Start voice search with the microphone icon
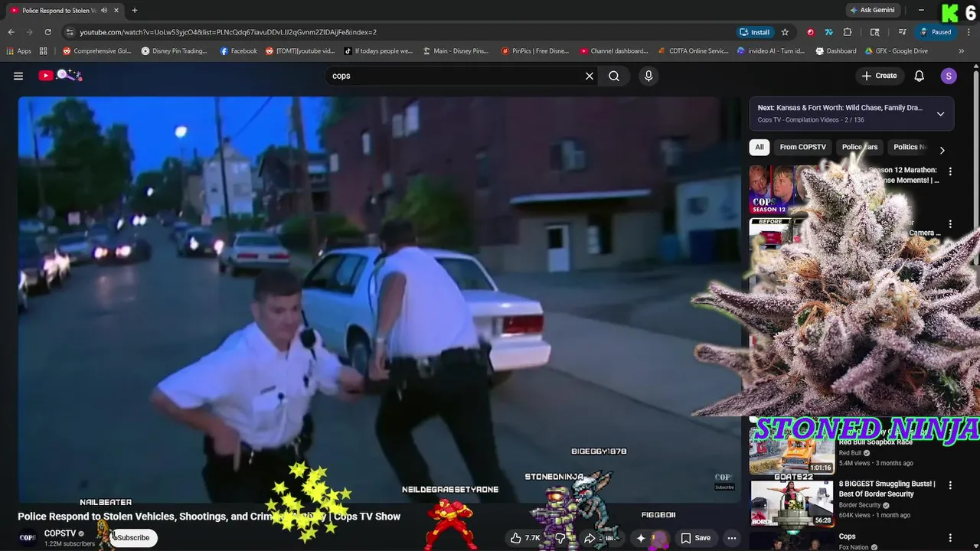Image resolution: width=980 pixels, height=551 pixels. click(648, 76)
